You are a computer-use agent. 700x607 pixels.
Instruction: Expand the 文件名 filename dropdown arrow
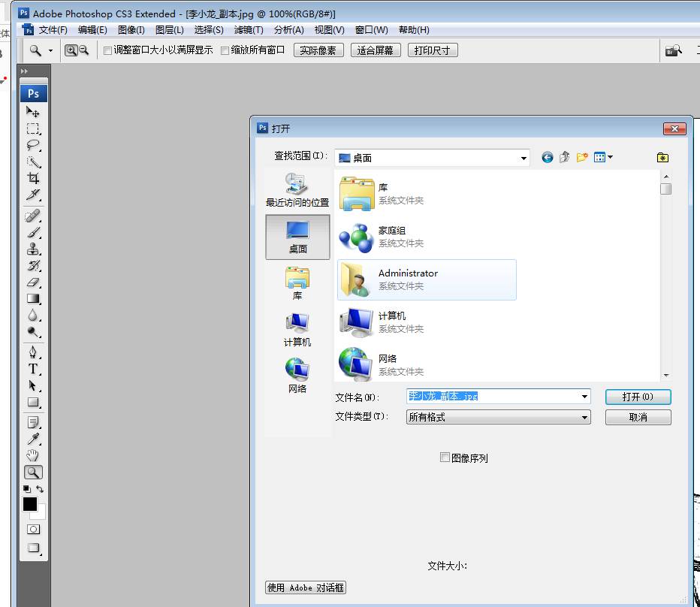coord(584,397)
